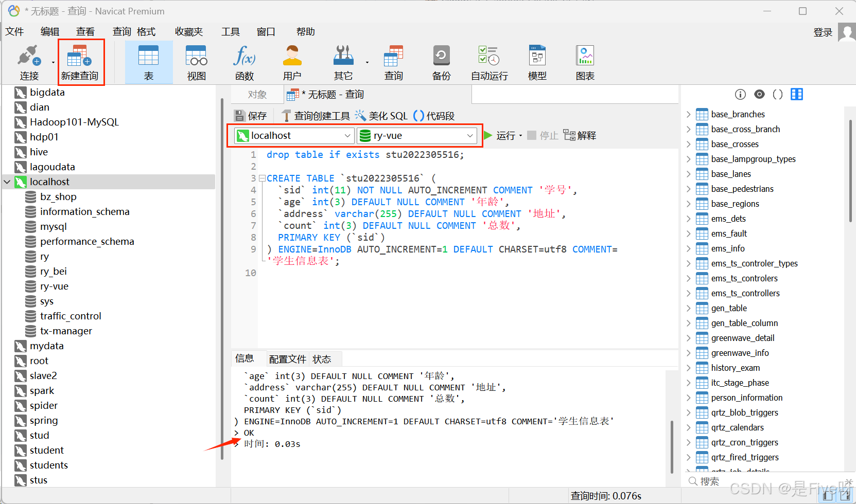Switch to the Info (信息) result tab

244,358
